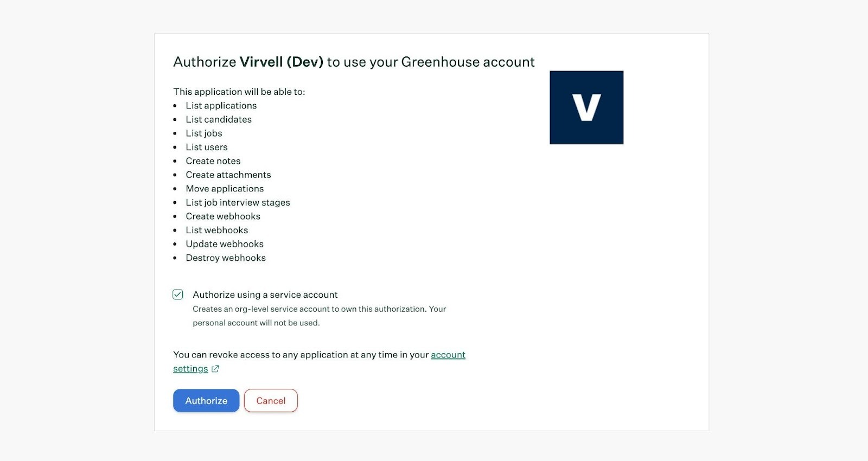
Task: Click the Virvell "V" logo
Action: click(586, 107)
